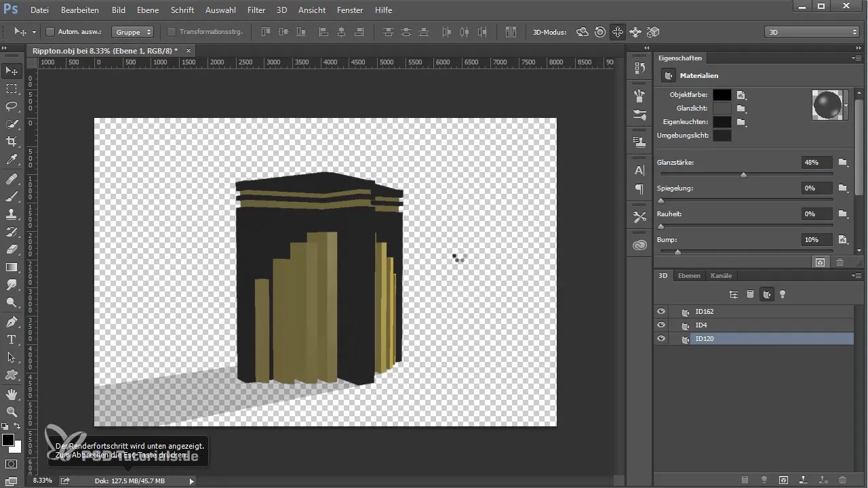868x488 pixels.
Task: Select the Spot Healing Brush tool
Action: tap(12, 179)
